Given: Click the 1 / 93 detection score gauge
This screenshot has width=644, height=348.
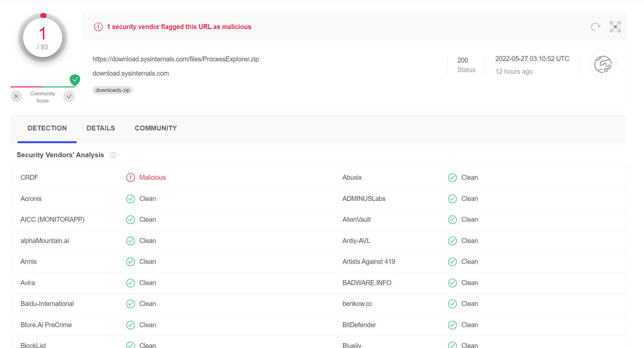Looking at the screenshot, I should click(43, 38).
